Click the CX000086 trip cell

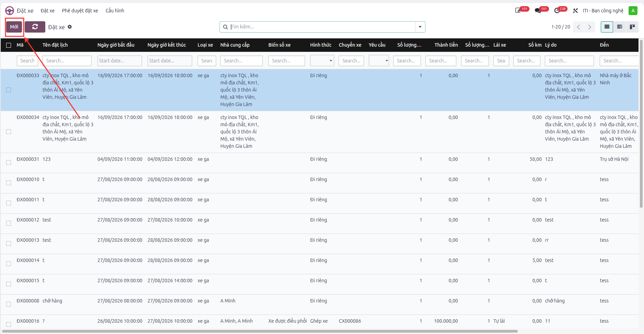[350, 321]
